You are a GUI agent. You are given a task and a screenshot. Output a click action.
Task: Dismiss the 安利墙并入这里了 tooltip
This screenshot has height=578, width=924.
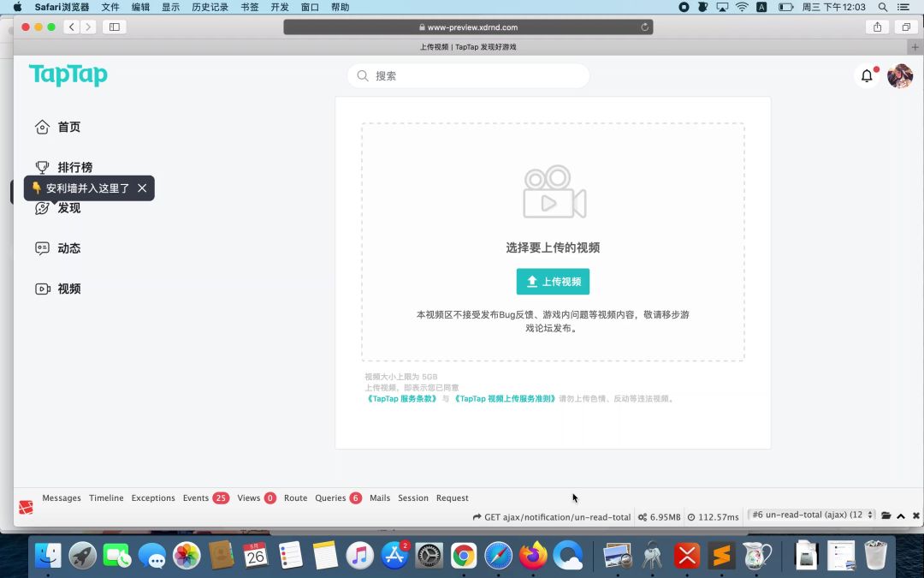(x=142, y=188)
